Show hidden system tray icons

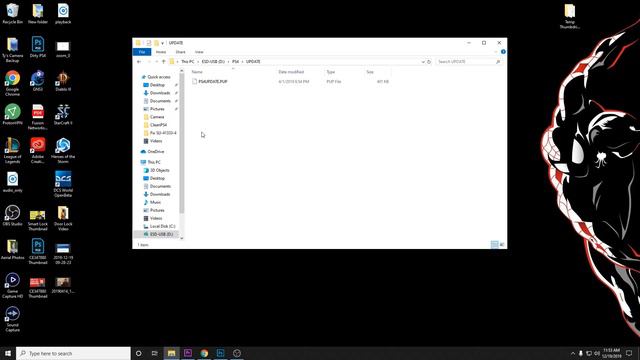573,353
